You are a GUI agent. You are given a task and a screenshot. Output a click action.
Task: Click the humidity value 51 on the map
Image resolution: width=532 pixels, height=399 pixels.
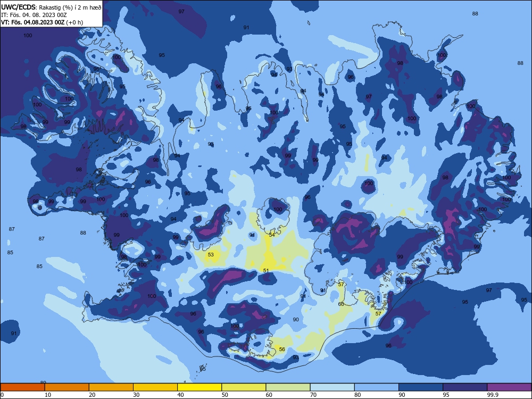click(x=266, y=270)
